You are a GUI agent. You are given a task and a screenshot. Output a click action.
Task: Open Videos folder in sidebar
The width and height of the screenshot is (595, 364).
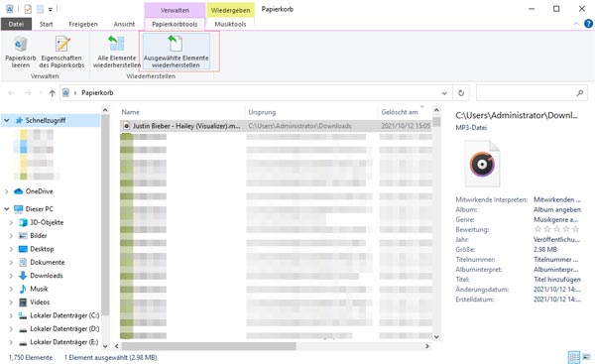click(x=40, y=303)
